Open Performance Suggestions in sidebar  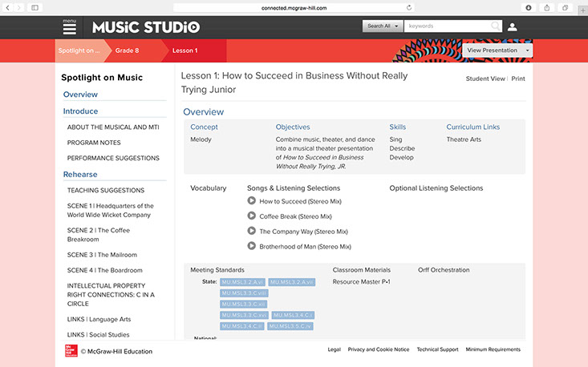click(x=113, y=158)
